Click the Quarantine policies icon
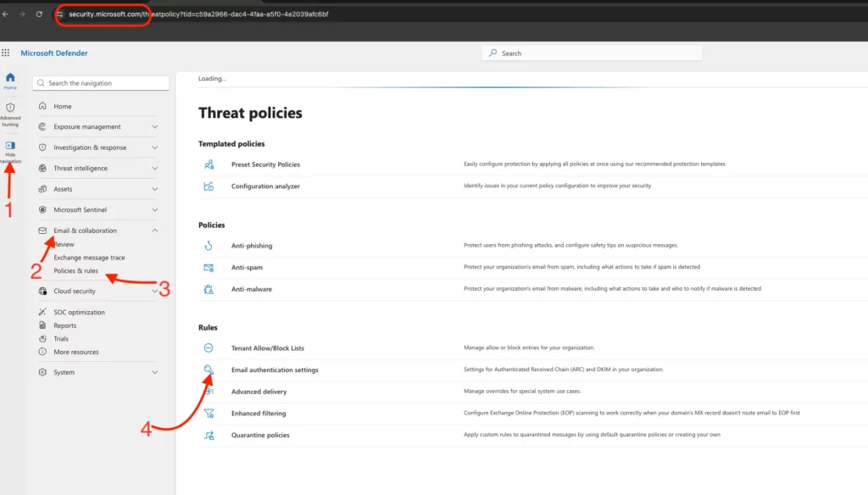 click(209, 435)
